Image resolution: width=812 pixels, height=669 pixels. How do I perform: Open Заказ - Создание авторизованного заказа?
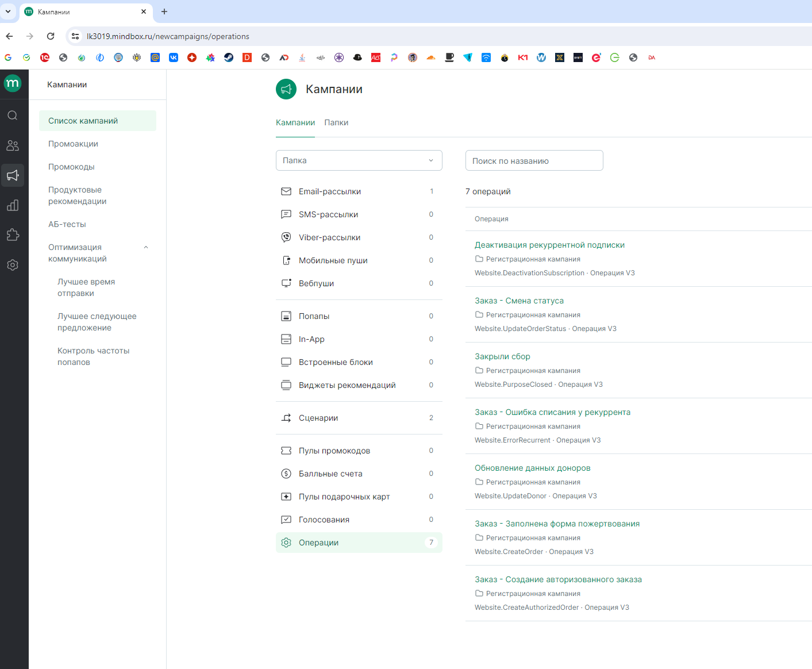click(558, 579)
